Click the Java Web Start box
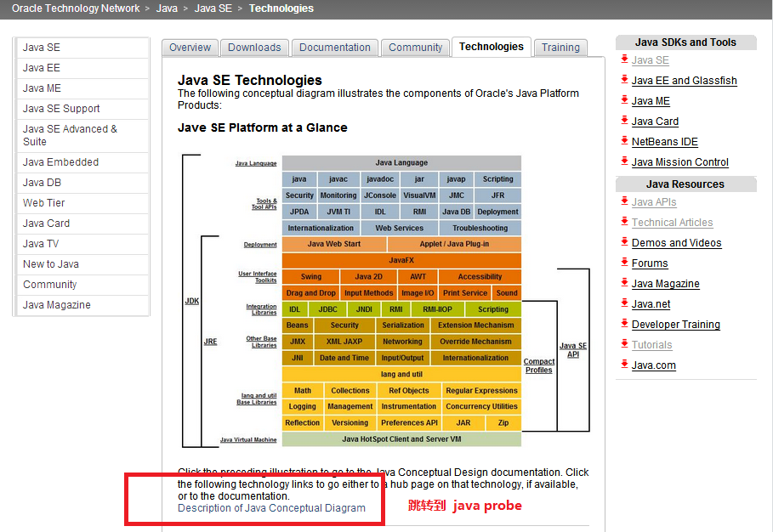Viewport: 773px width, 532px height. (x=333, y=244)
